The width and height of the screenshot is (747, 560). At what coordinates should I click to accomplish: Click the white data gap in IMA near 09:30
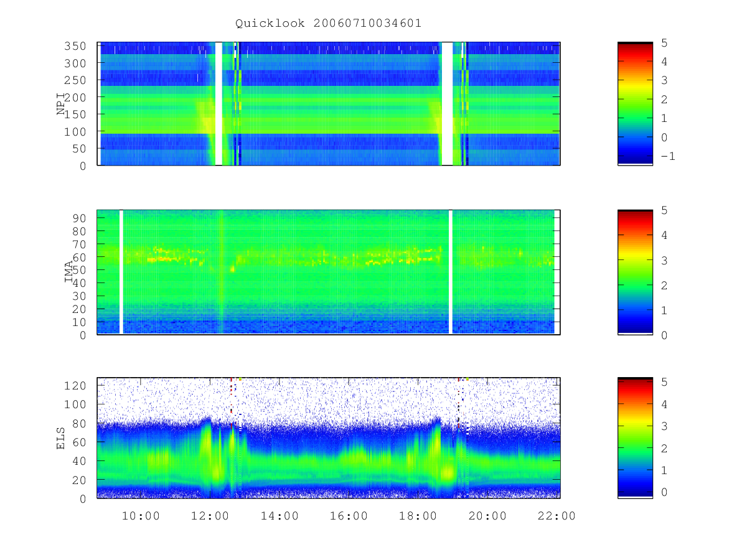click(121, 272)
